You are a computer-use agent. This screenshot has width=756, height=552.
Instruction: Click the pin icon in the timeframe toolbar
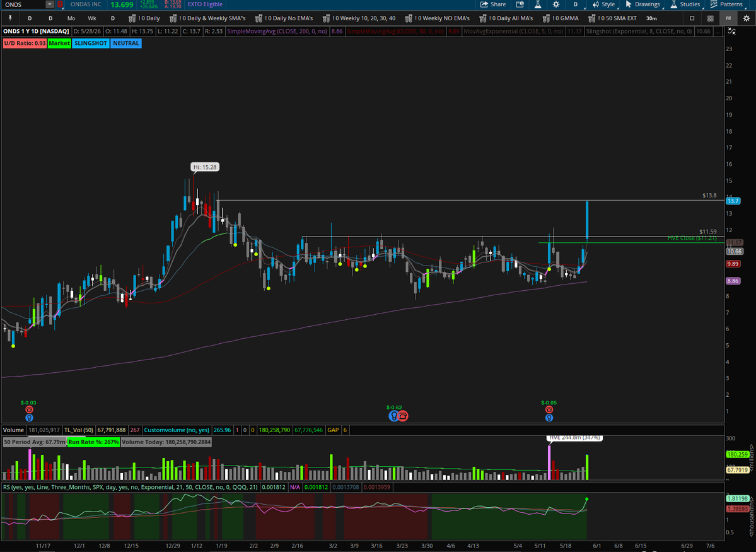click(x=10, y=18)
